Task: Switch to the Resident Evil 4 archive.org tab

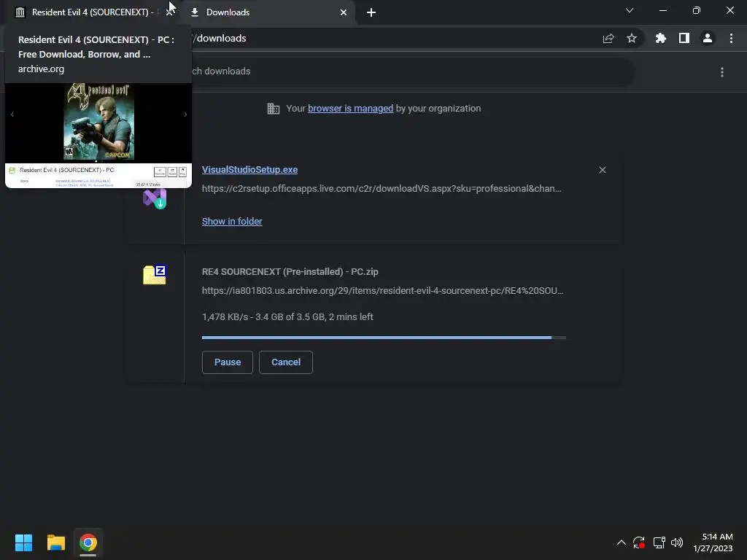Action: tap(90, 12)
